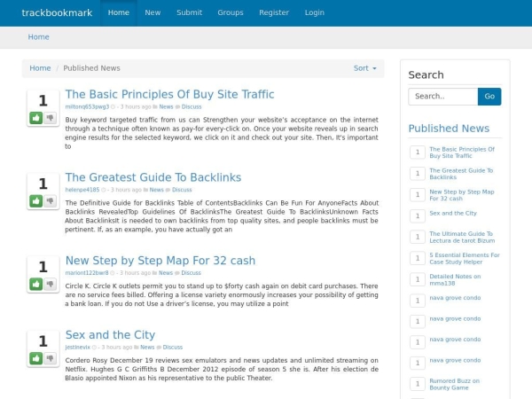
Task: Click Home in the breadcrumb
Action: coord(40,68)
